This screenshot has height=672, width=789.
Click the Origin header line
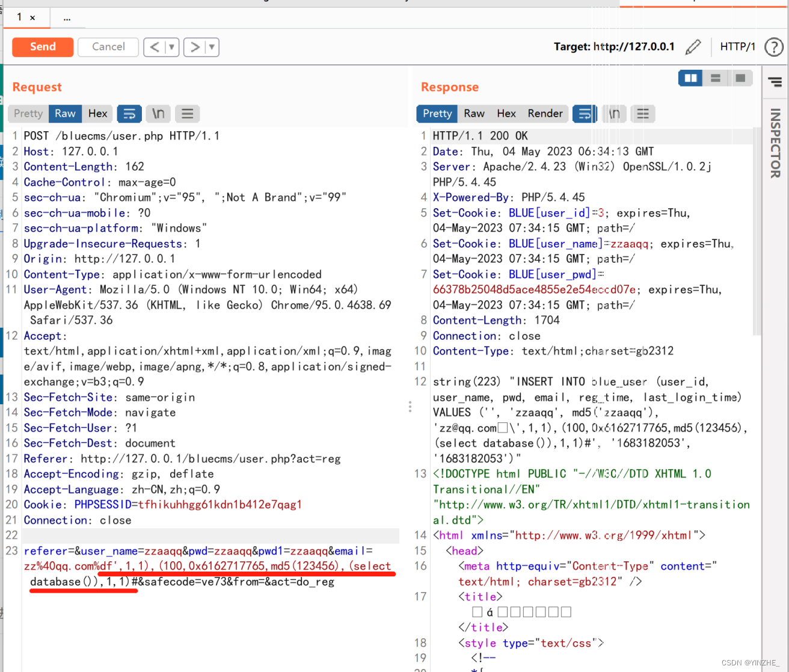pyautogui.click(x=99, y=259)
